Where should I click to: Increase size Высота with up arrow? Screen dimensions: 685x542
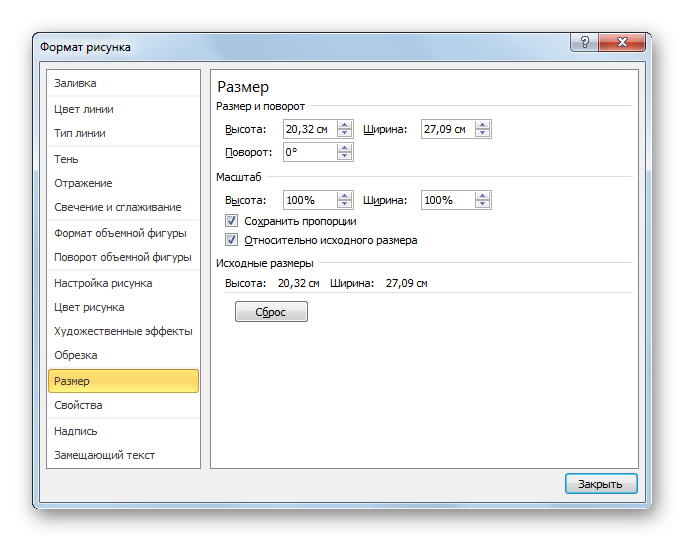click(345, 124)
